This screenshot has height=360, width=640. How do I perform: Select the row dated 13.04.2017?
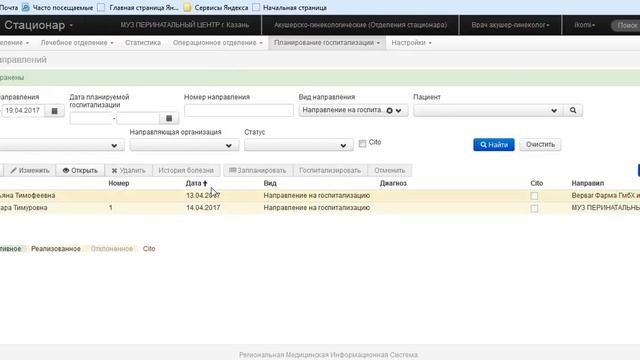pos(320,196)
